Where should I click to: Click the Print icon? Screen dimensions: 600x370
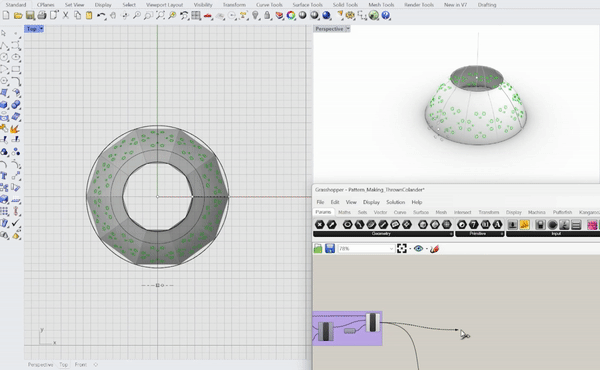coord(42,16)
